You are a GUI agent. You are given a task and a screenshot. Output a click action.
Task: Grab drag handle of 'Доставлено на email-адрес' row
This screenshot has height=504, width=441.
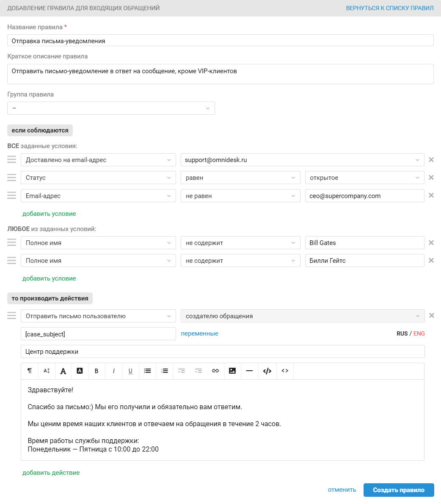point(11,160)
